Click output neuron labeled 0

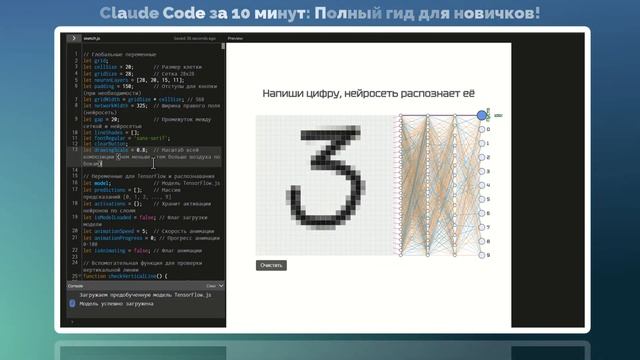click(x=482, y=129)
